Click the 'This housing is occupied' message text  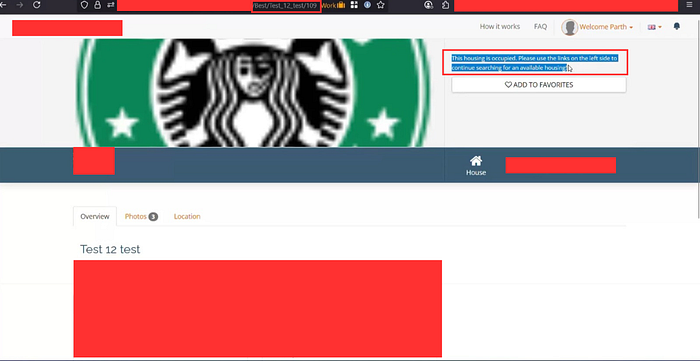tap(534, 63)
